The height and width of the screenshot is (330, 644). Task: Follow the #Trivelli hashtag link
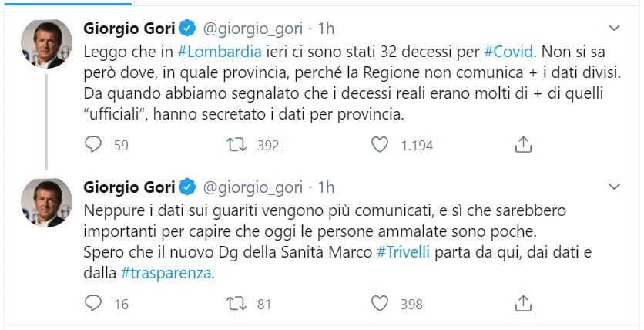pos(404,254)
